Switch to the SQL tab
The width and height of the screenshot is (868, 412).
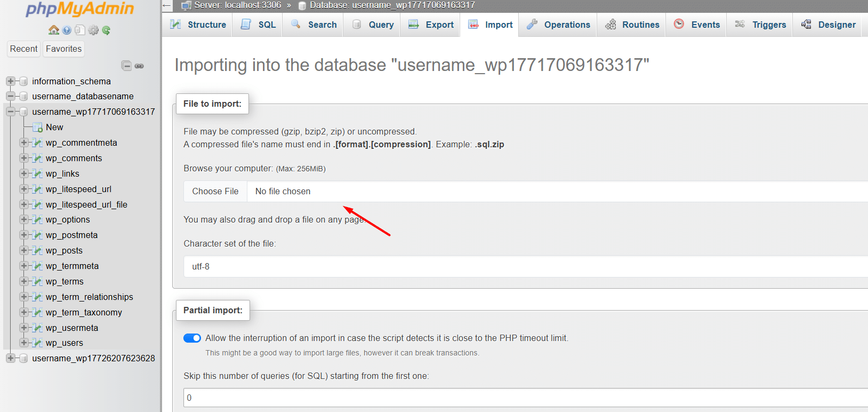pyautogui.click(x=258, y=25)
